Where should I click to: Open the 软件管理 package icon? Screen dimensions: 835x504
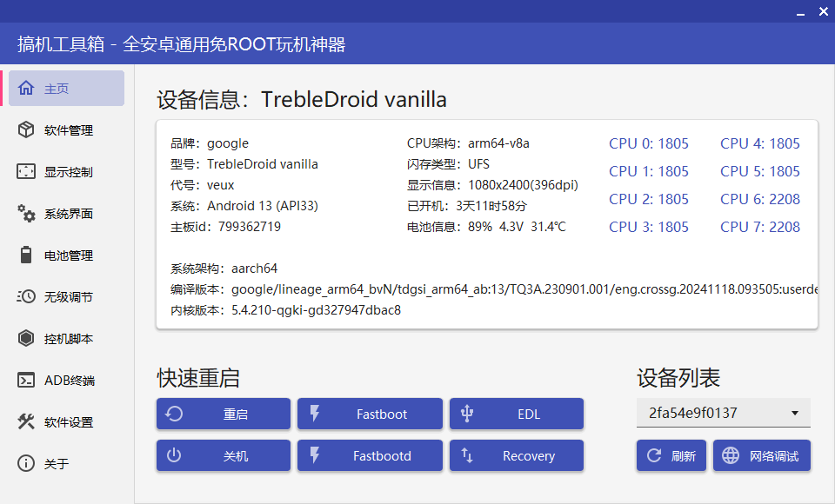26,129
